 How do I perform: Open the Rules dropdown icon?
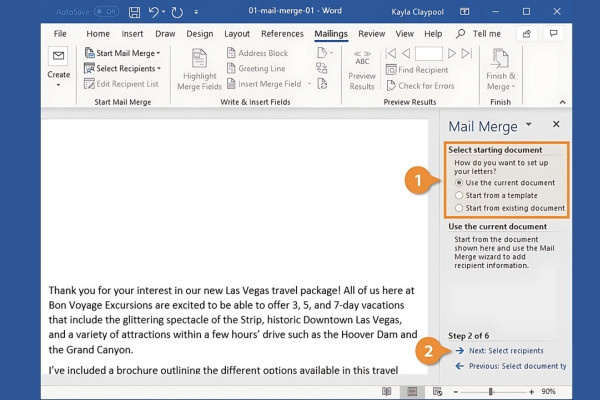[x=324, y=52]
